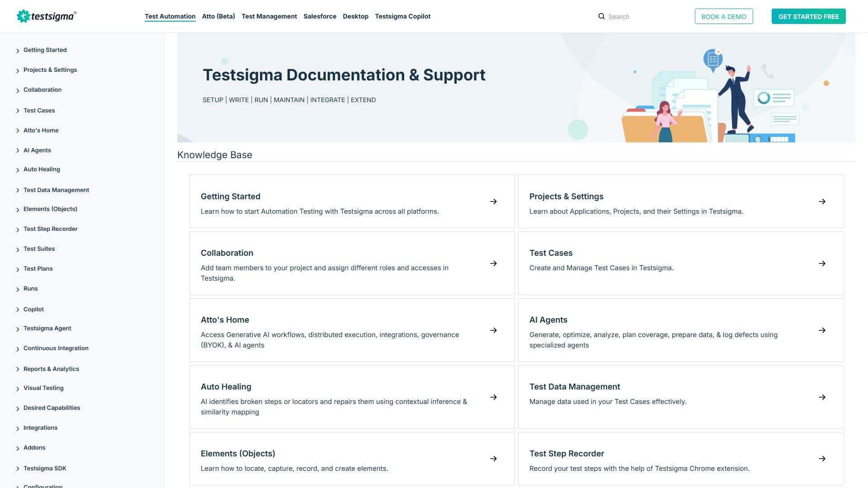Select Testsigma SDK in the sidebar
This screenshot has width=868, height=488.
coord(45,469)
